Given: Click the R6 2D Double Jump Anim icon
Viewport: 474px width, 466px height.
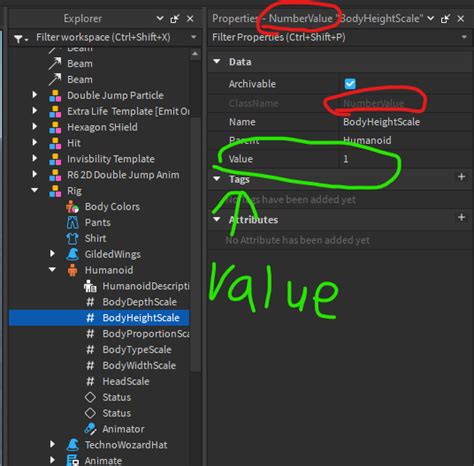Looking at the screenshot, I should pyautogui.click(x=55, y=175).
